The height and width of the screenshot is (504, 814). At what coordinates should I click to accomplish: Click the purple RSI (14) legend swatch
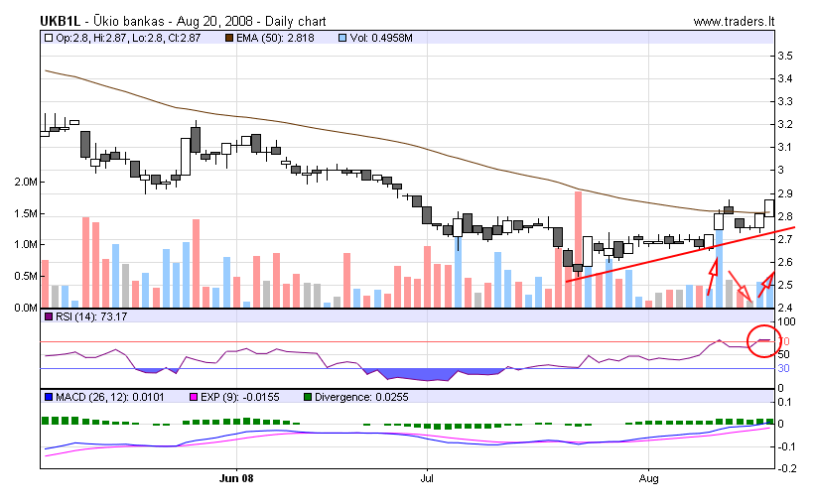click(x=49, y=316)
